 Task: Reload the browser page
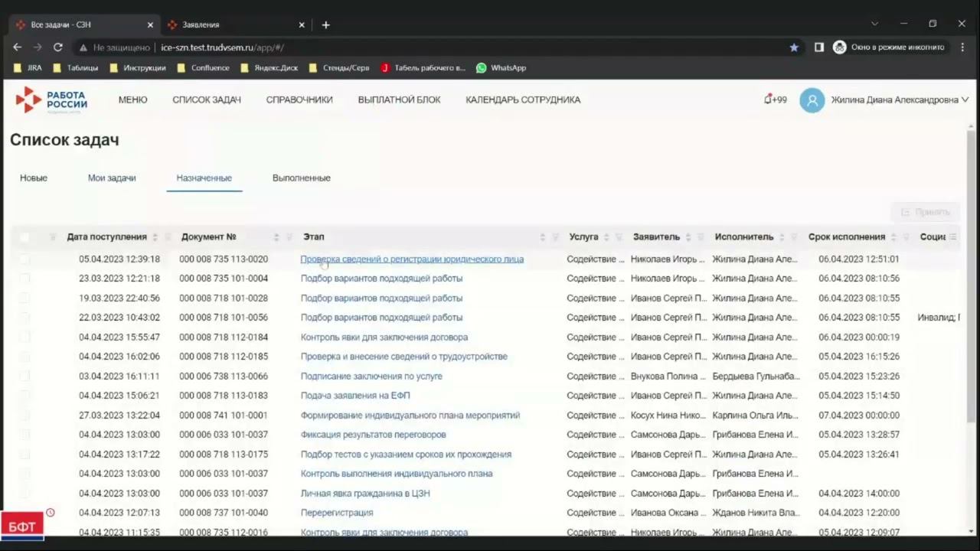(x=57, y=47)
